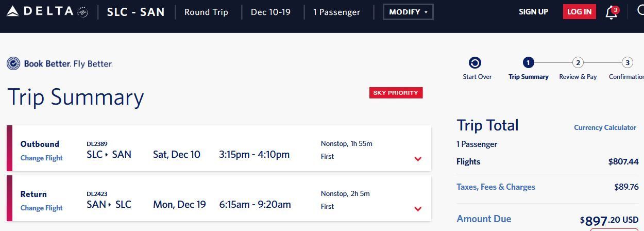Click the SKY PRIORITY badge
Image resolution: width=644 pixels, height=231 pixels.
tap(396, 93)
